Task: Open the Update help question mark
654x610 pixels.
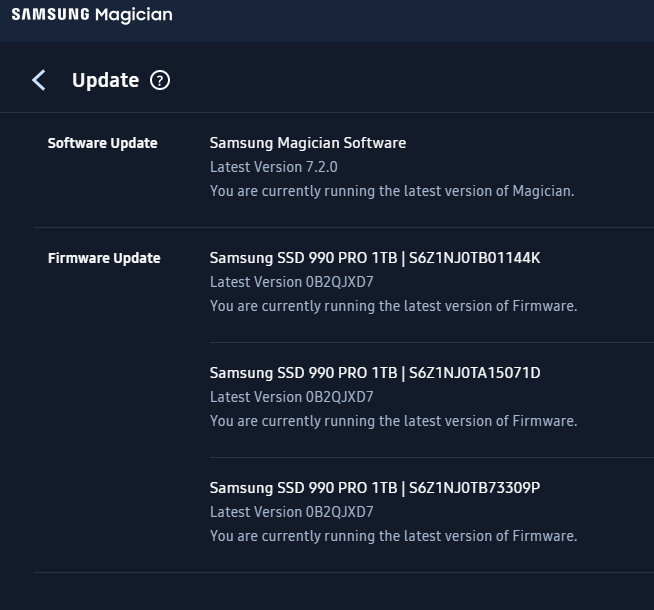Action: pos(160,81)
